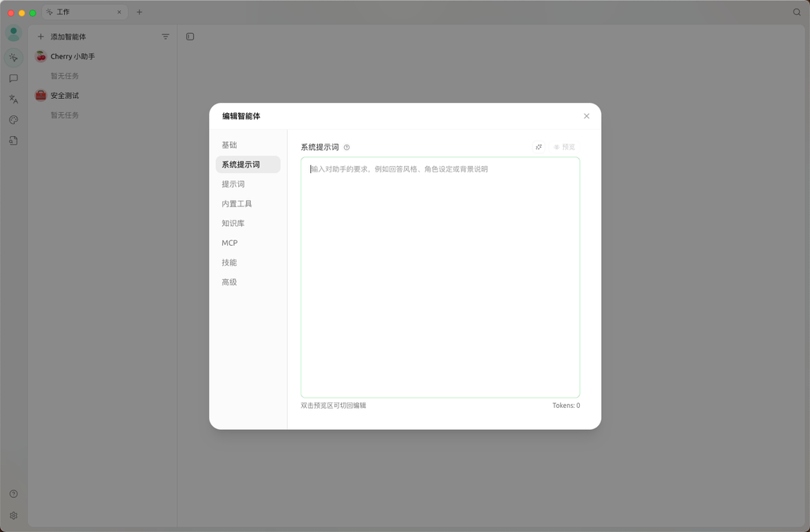This screenshot has width=810, height=532.
Task: Open the 基础 section
Action: tap(248, 145)
